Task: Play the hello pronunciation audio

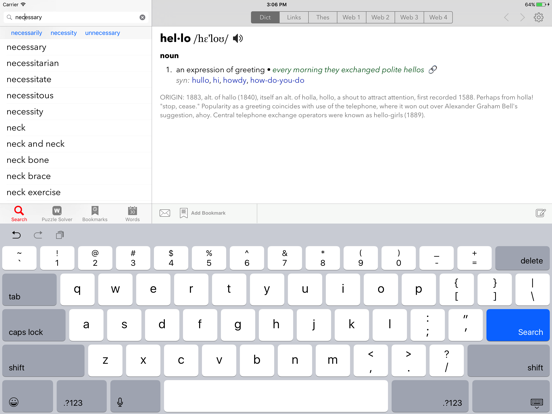Action: (238, 38)
